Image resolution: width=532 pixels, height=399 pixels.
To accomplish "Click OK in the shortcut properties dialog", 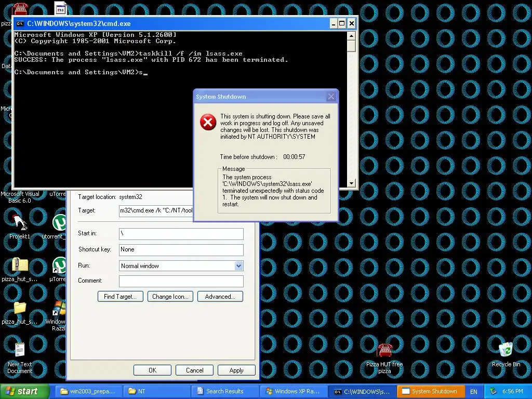I will tap(152, 370).
